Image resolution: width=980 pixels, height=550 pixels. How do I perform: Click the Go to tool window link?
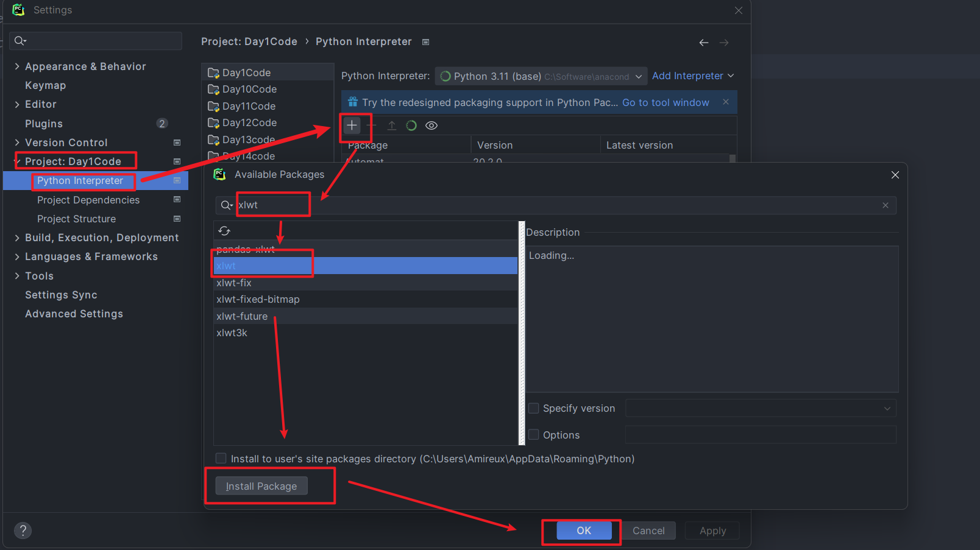[x=666, y=102]
